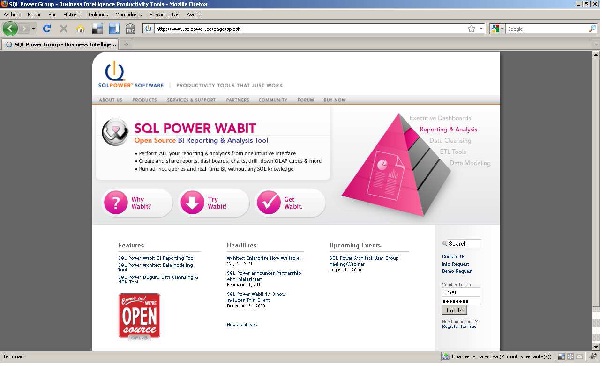Click the vertical scrollbar down arrow
The width and height of the screenshot is (602, 366).
point(596,346)
